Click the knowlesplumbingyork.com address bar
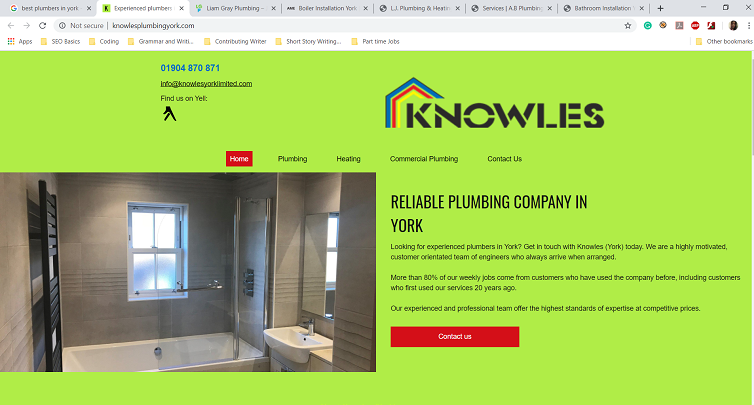The width and height of the screenshot is (754, 405). pos(337,25)
